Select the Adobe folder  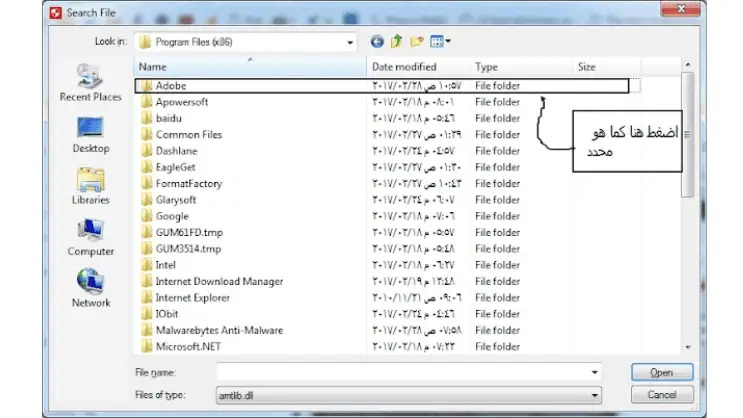[171, 86]
